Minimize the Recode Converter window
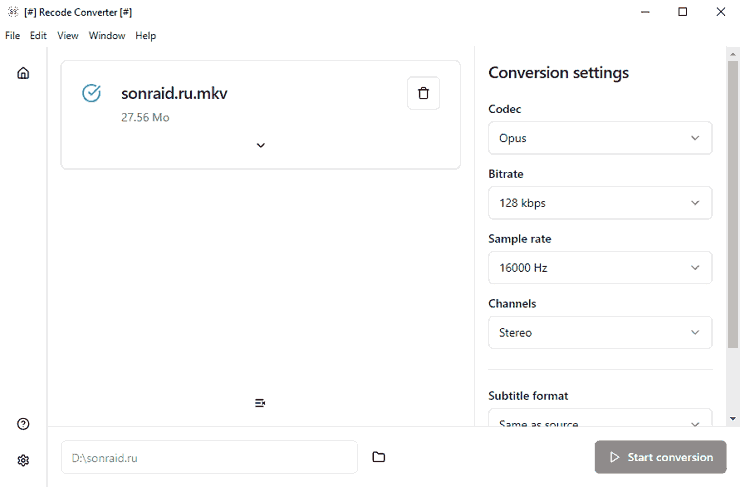The image size is (740, 487). coord(645,12)
